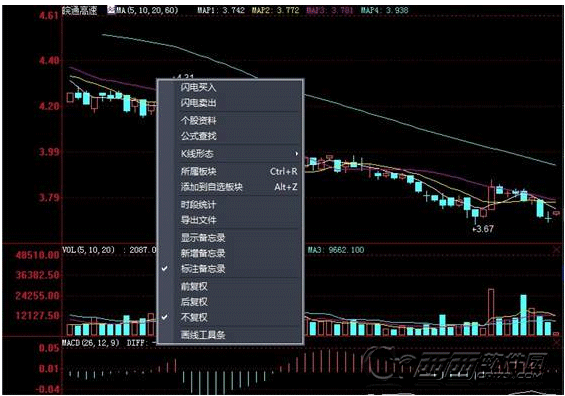The height and width of the screenshot is (396, 565).
Task: Click the MAP2: 3.772 value
Action: [275, 10]
